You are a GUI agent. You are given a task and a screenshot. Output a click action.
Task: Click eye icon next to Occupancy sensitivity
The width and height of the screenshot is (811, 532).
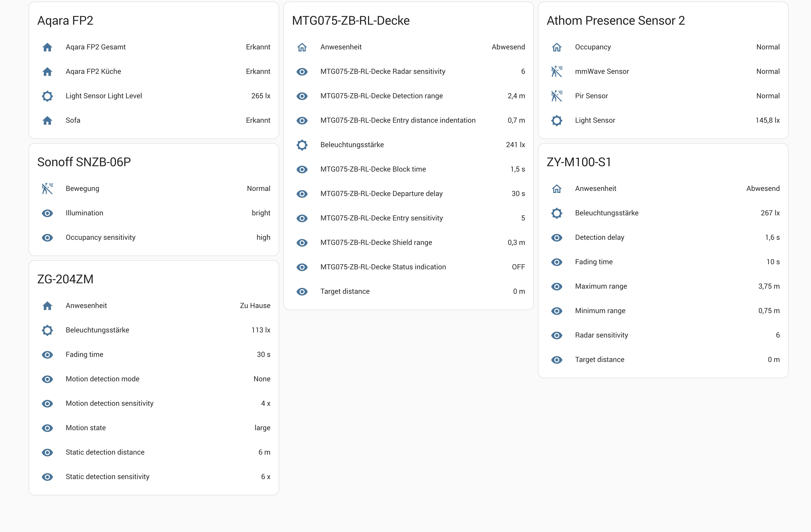click(47, 237)
